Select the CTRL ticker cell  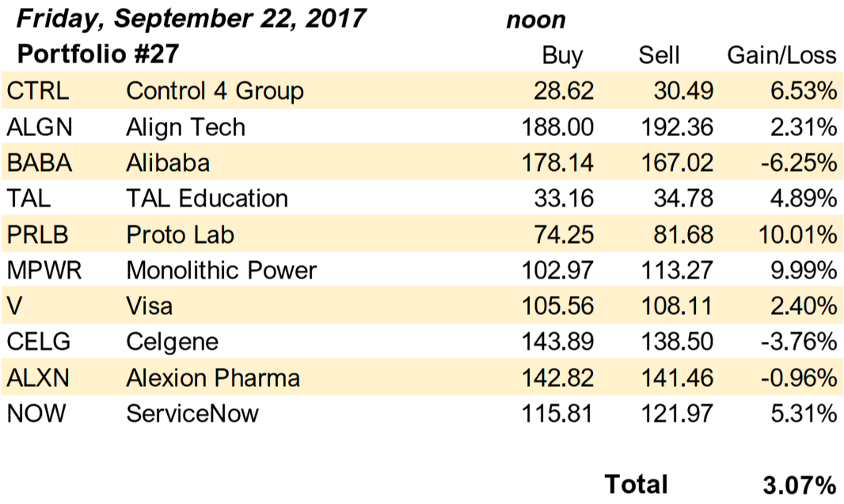pos(38,90)
